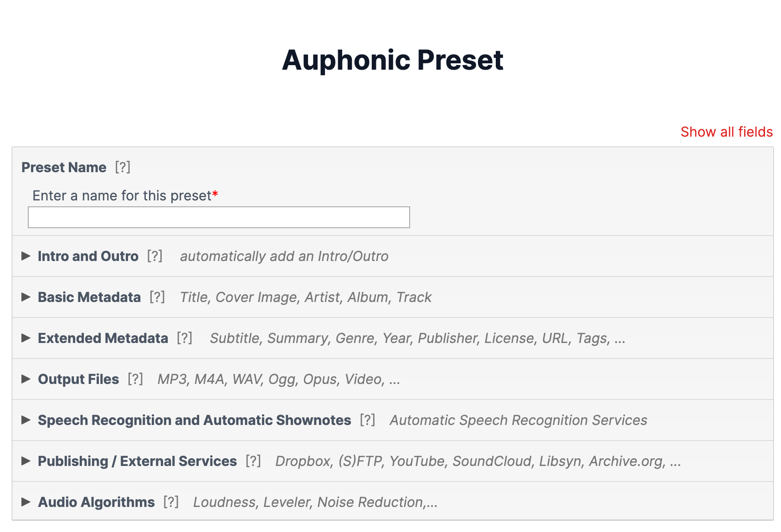This screenshot has height=532, width=781.
Task: Expand Publishing / External Services arrow
Action: coord(26,461)
